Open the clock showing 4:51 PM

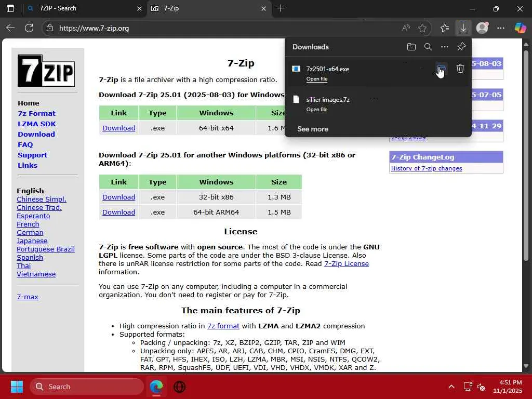pyautogui.click(x=508, y=387)
